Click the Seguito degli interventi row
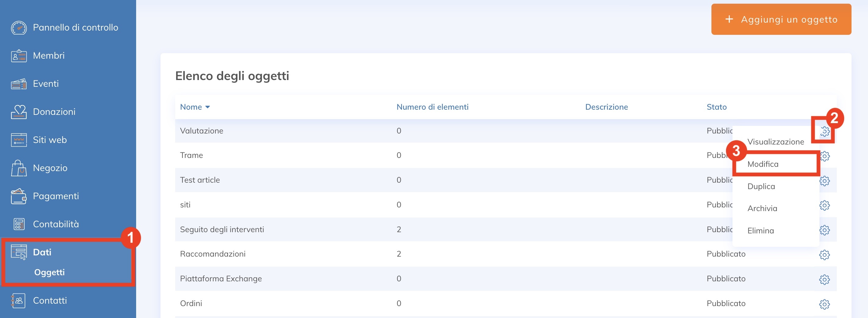Image resolution: width=868 pixels, height=318 pixels. point(222,230)
